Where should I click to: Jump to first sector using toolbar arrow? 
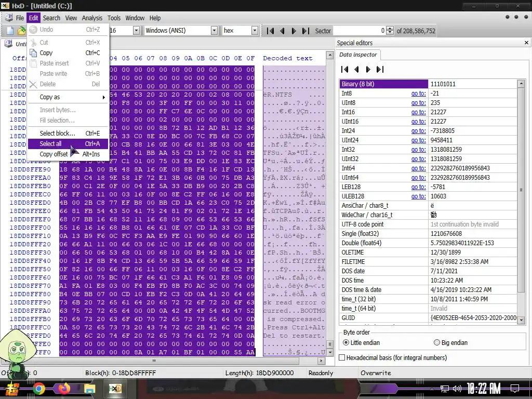pos(270,31)
